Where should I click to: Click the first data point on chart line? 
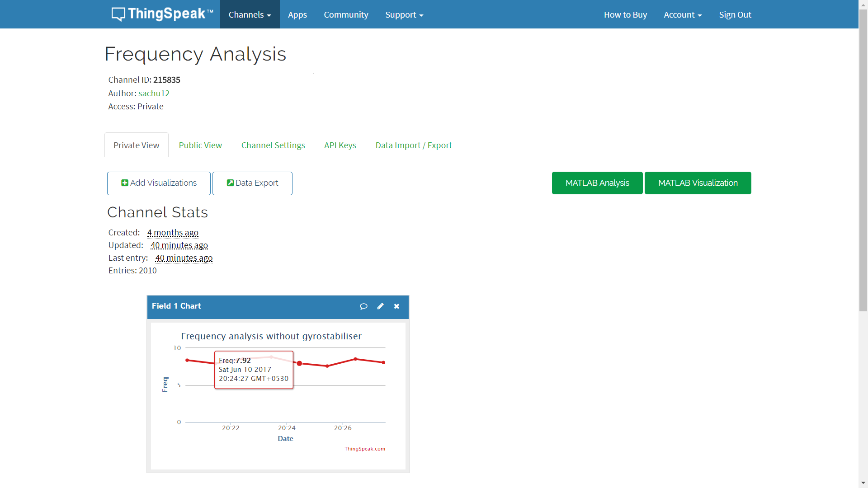coord(187,360)
